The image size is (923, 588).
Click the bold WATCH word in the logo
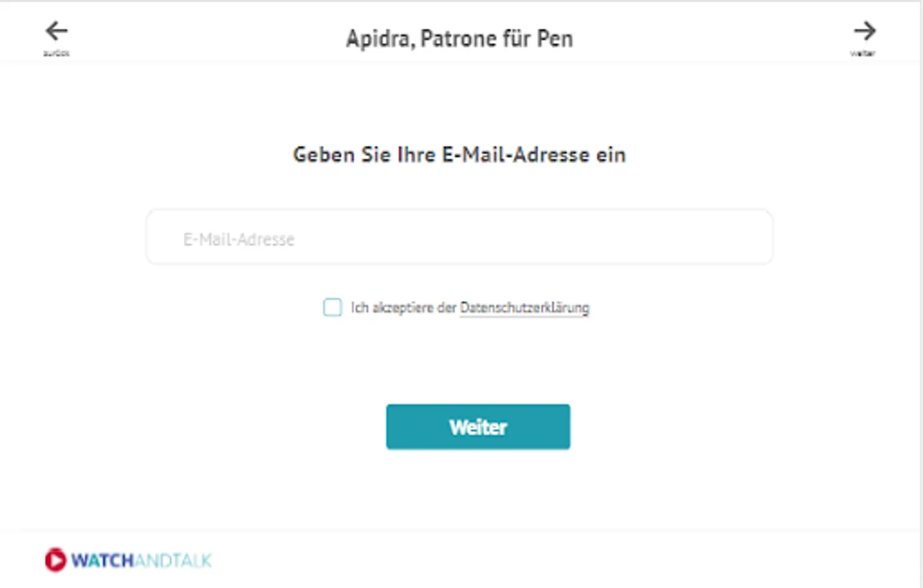[103, 561]
